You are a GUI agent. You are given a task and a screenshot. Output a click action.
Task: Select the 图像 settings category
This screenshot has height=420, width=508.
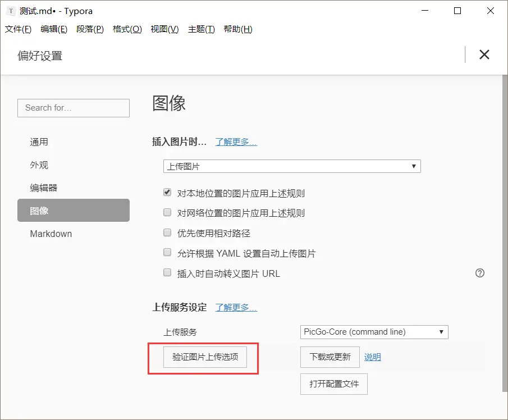[74, 211]
